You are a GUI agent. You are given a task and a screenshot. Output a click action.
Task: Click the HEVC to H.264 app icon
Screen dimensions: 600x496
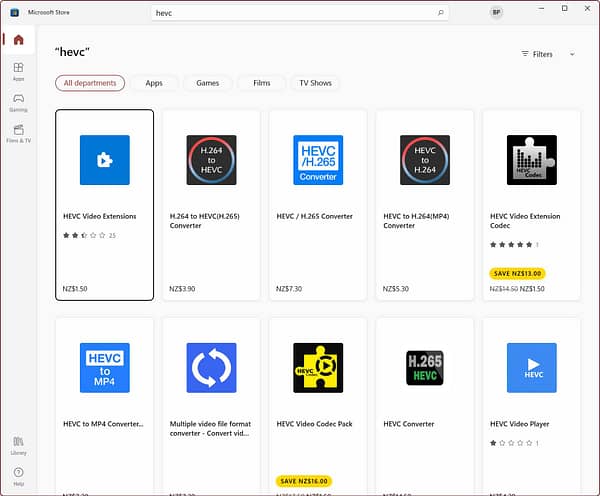425,160
